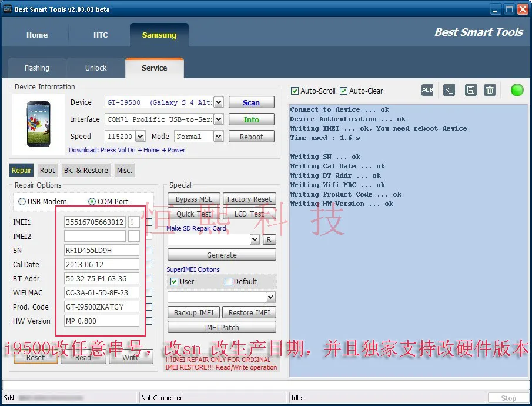
Task: Click the Generate button
Action: click(222, 255)
